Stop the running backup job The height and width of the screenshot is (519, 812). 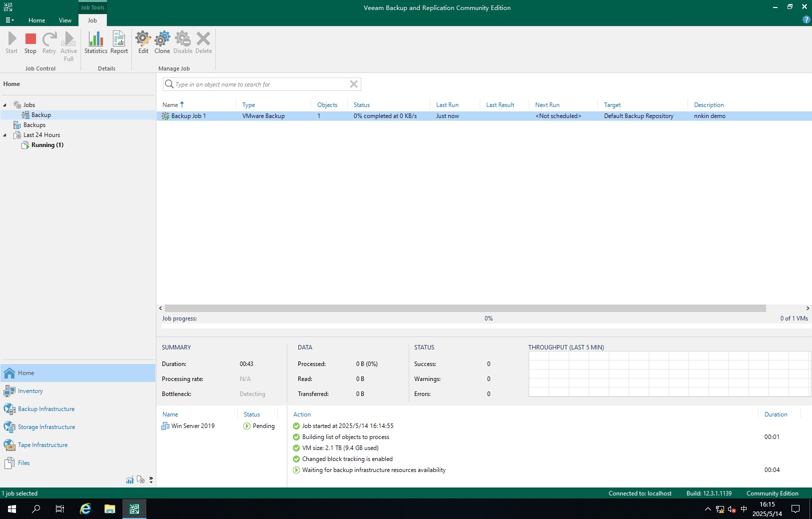coord(30,43)
